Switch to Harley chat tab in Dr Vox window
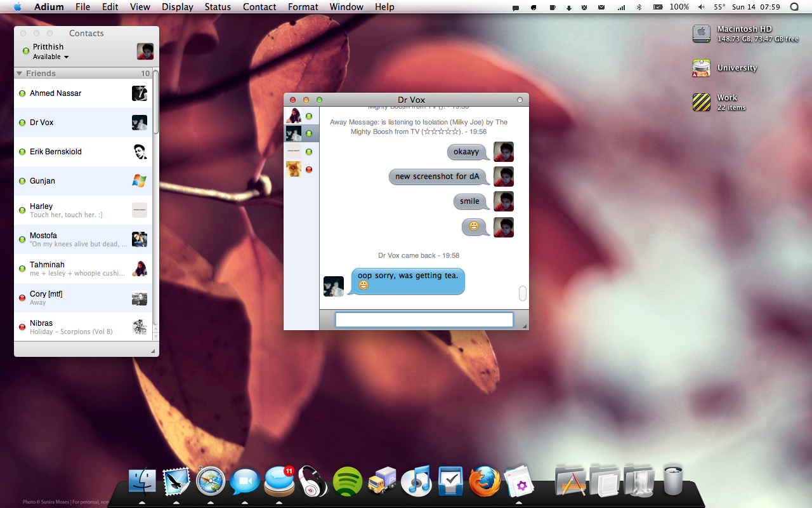Image resolution: width=812 pixels, height=508 pixels. (301, 151)
